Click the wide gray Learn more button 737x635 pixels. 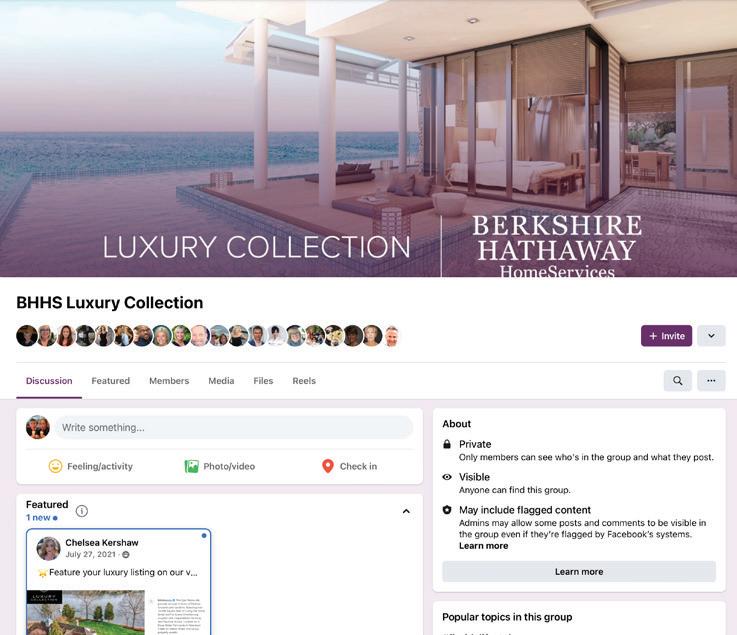pos(579,572)
